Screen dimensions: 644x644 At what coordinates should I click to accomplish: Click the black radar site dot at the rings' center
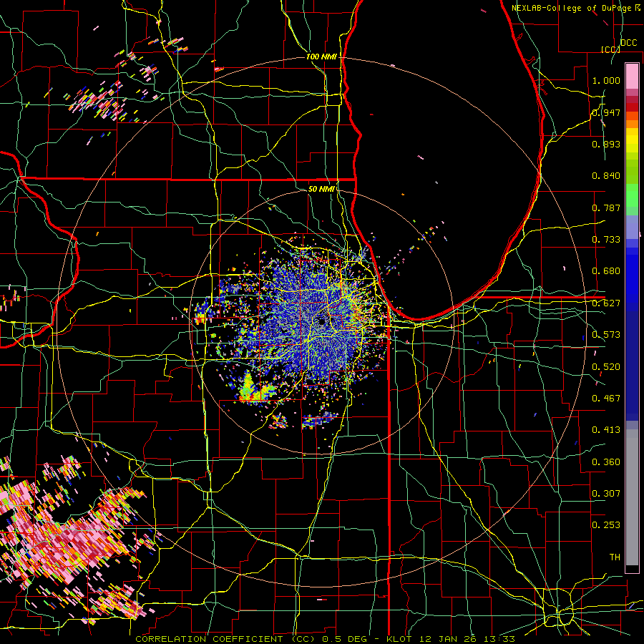point(321,321)
